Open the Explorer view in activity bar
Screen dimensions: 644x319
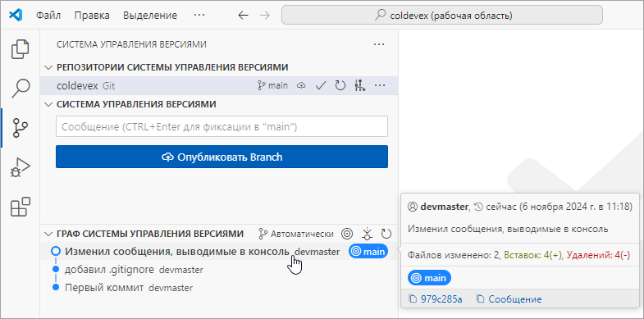tap(21, 49)
